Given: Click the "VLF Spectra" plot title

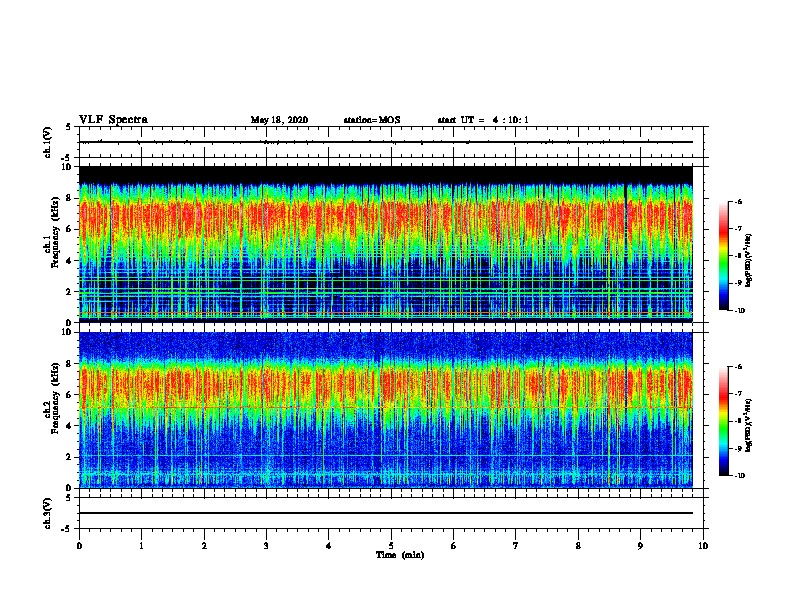Looking at the screenshot, I should (x=113, y=120).
